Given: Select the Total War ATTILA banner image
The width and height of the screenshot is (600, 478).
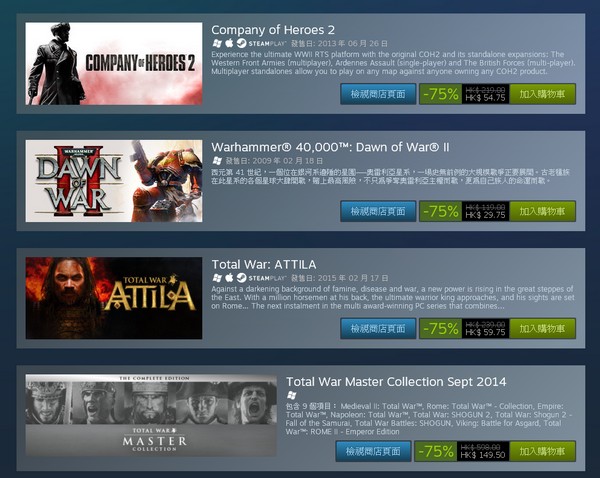Looking at the screenshot, I should (114, 298).
